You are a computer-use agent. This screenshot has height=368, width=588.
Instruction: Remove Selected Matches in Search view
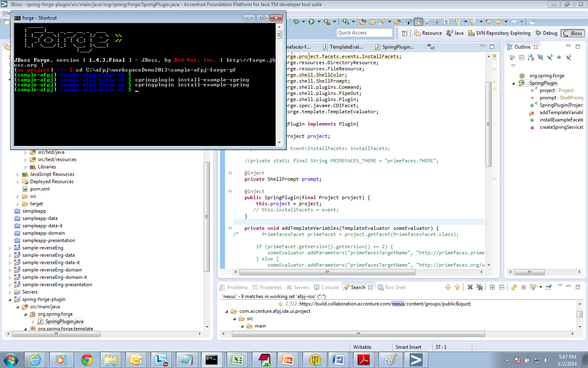(470, 287)
